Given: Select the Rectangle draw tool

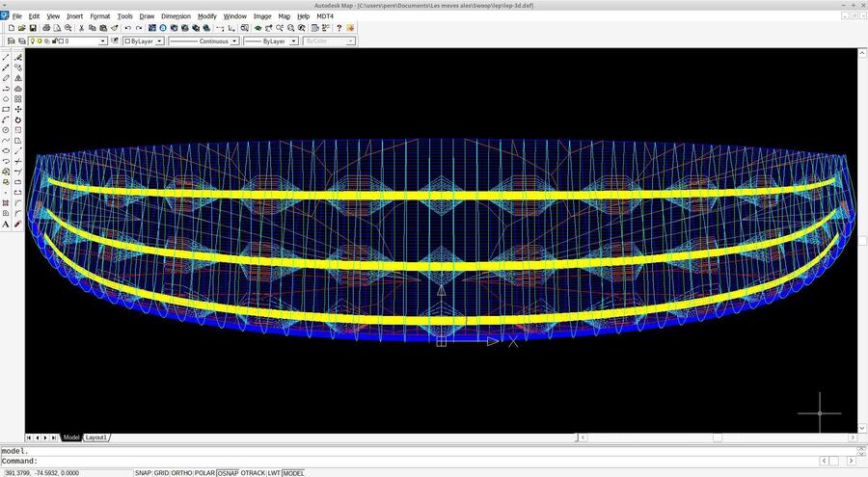Looking at the screenshot, I should tap(6, 110).
